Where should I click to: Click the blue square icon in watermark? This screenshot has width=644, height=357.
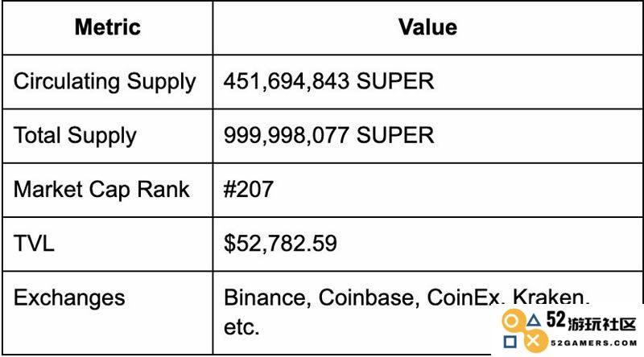[x=510, y=342]
